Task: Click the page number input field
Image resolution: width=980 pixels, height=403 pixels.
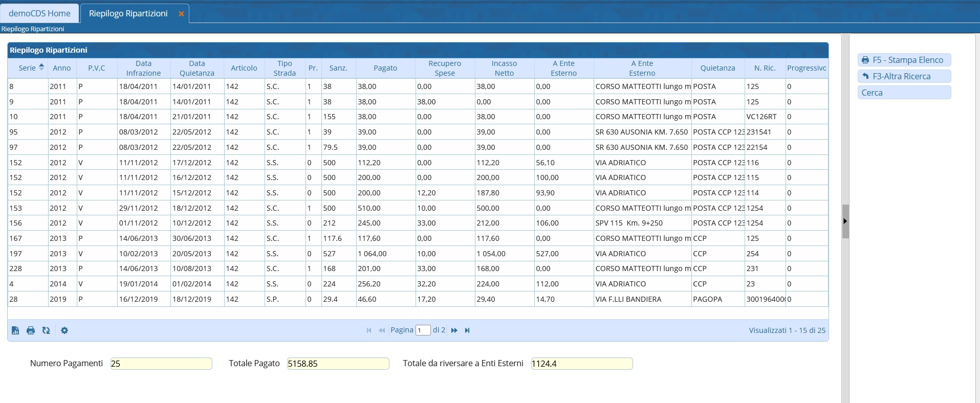Action: (423, 330)
